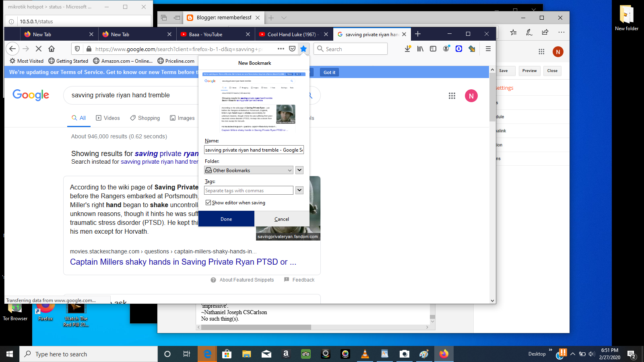This screenshot has height=362, width=644.
Task: Open the Firefox downloads arrow
Action: pyautogui.click(x=408, y=49)
